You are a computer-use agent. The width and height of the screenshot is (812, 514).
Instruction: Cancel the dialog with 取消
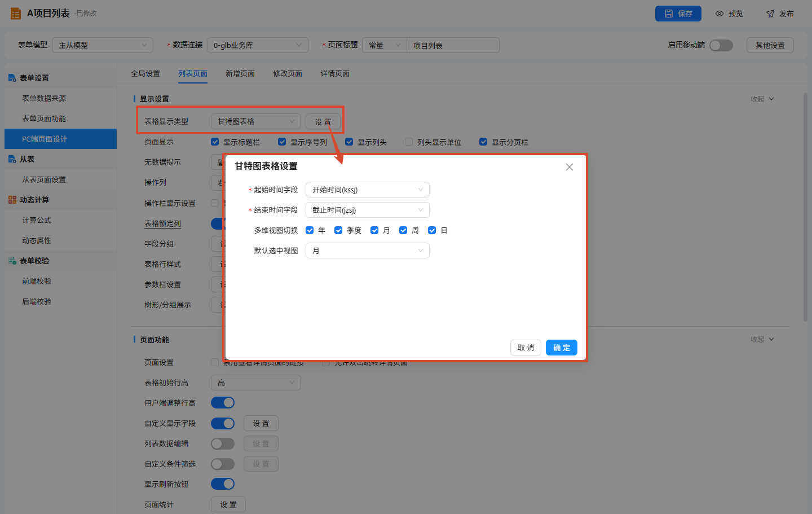point(526,348)
